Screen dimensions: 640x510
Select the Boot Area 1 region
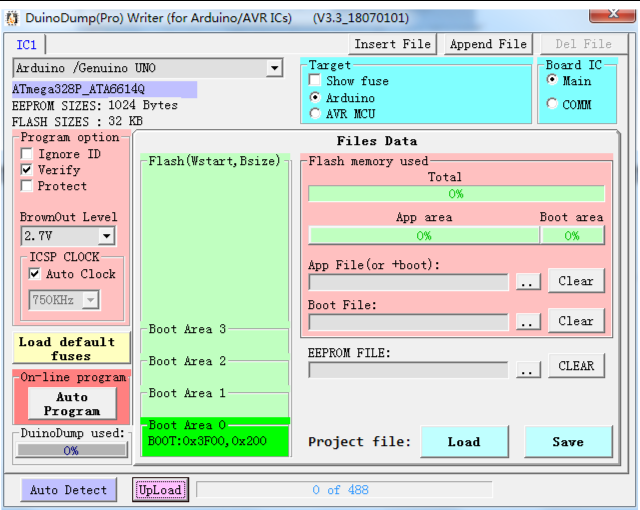click(215, 402)
